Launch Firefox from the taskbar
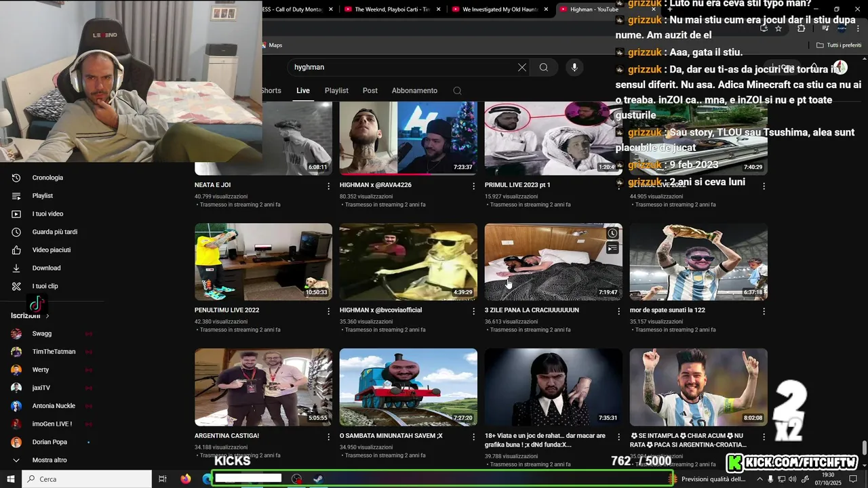The height and width of the screenshot is (488, 868). point(186,479)
